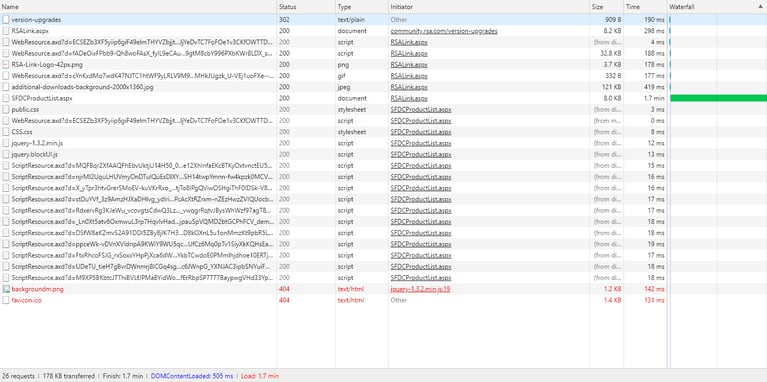Click the file icon beside version-upgrades
The width and height of the screenshot is (767, 382).
pyautogui.click(x=6, y=20)
